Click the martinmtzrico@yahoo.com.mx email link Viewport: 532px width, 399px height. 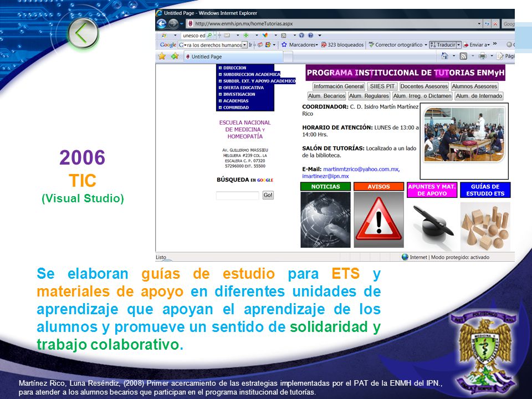(361, 169)
